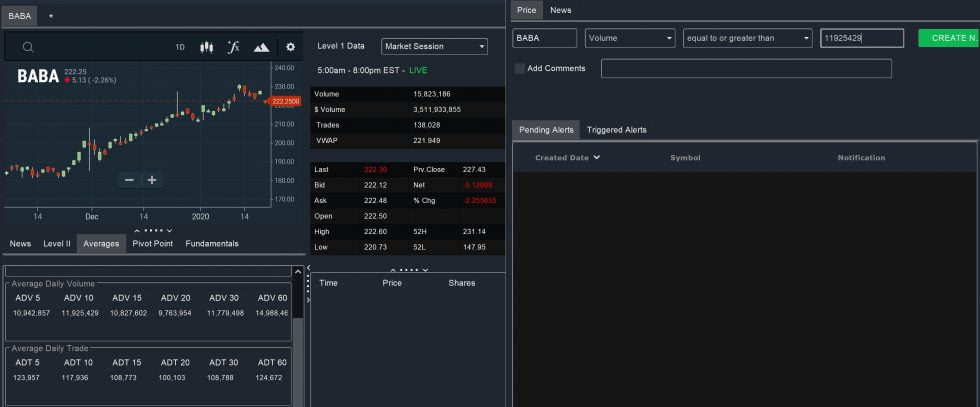Click the alert value field showing 11925429
The width and height of the screenshot is (980, 407).
pos(861,38)
